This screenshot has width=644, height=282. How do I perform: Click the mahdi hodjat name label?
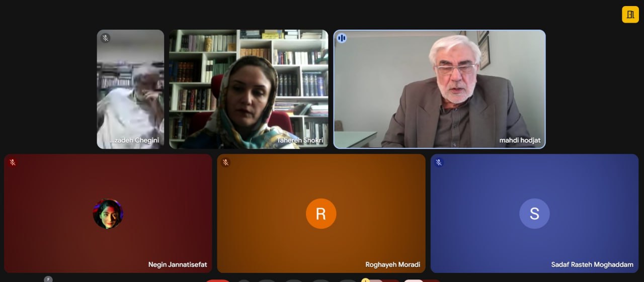point(520,140)
